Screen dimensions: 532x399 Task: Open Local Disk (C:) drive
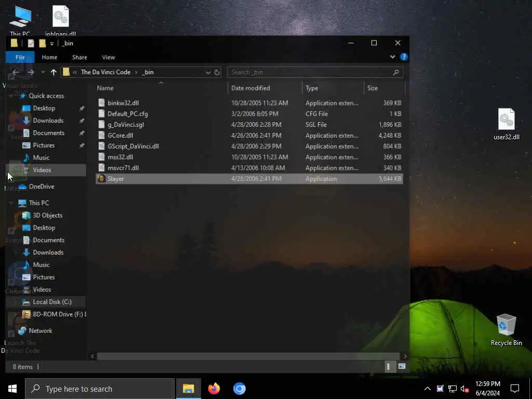[x=52, y=302]
